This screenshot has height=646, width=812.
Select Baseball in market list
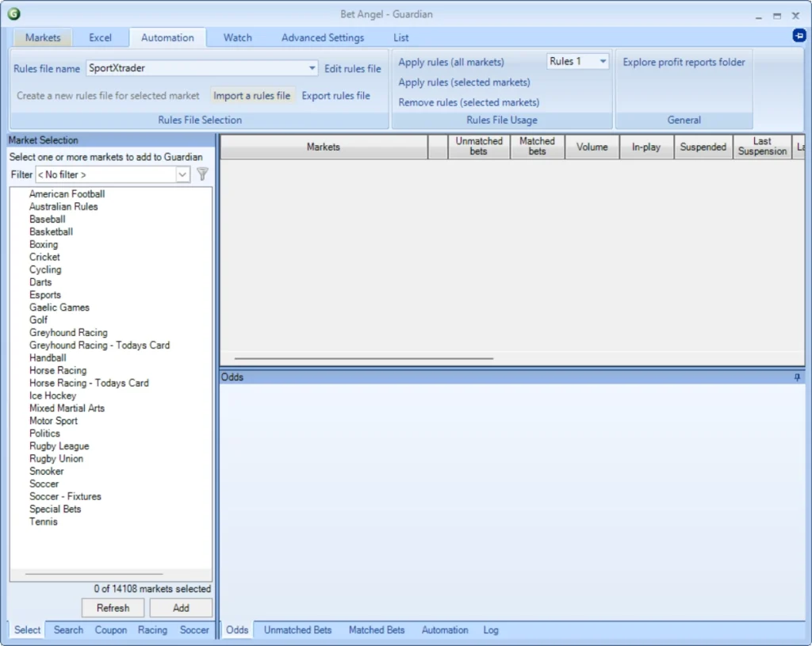coord(47,219)
